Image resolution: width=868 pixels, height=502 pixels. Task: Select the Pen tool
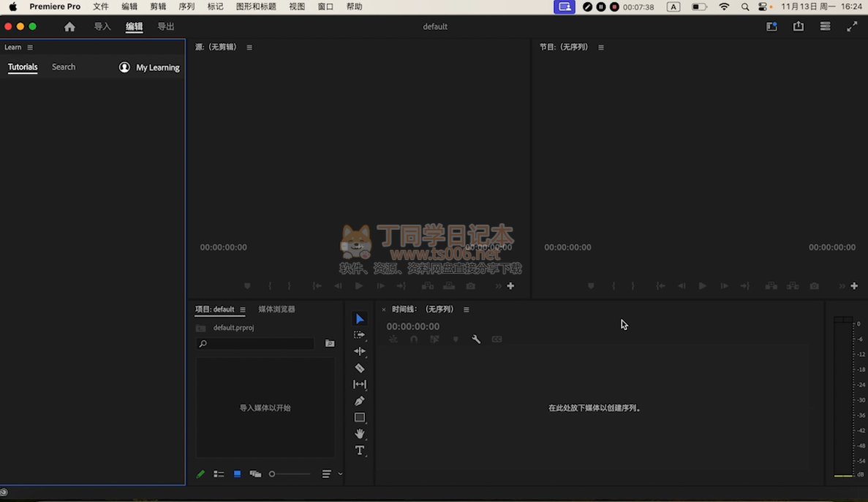359,401
